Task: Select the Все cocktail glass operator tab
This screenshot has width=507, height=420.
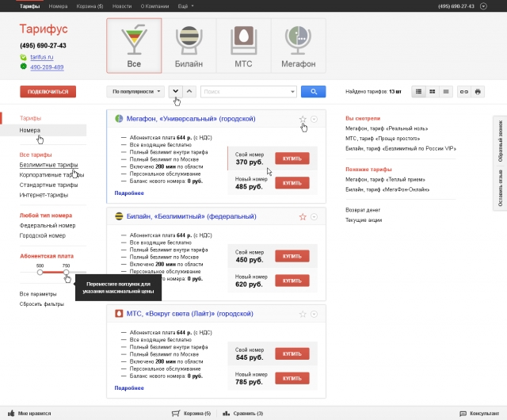Action: coord(134,46)
